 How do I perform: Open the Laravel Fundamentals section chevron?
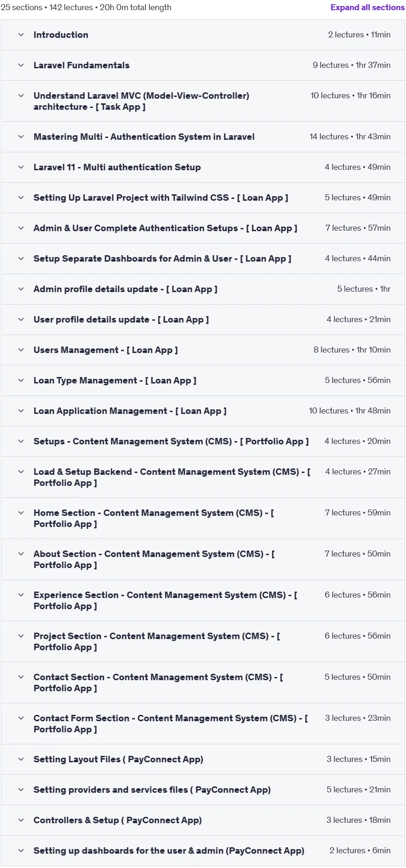click(21, 65)
